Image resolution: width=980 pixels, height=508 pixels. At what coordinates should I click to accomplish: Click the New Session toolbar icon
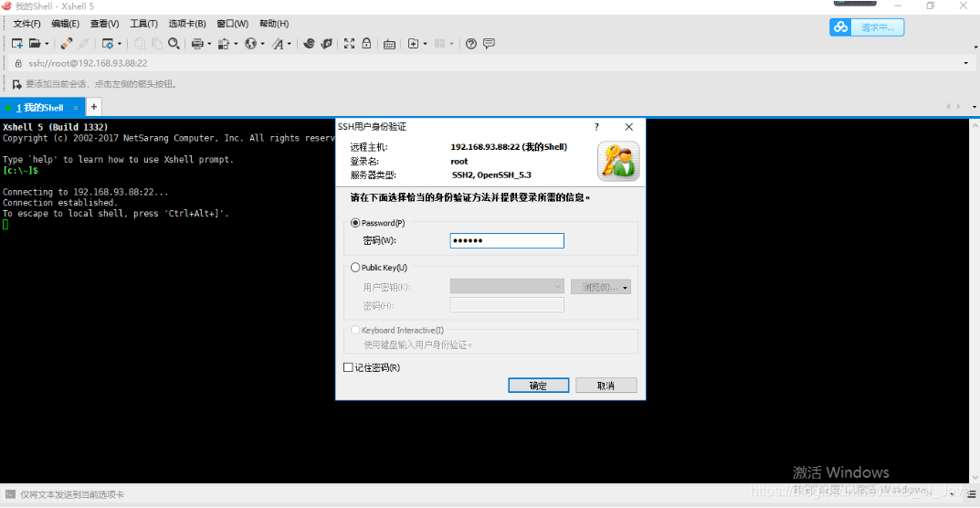(x=17, y=44)
